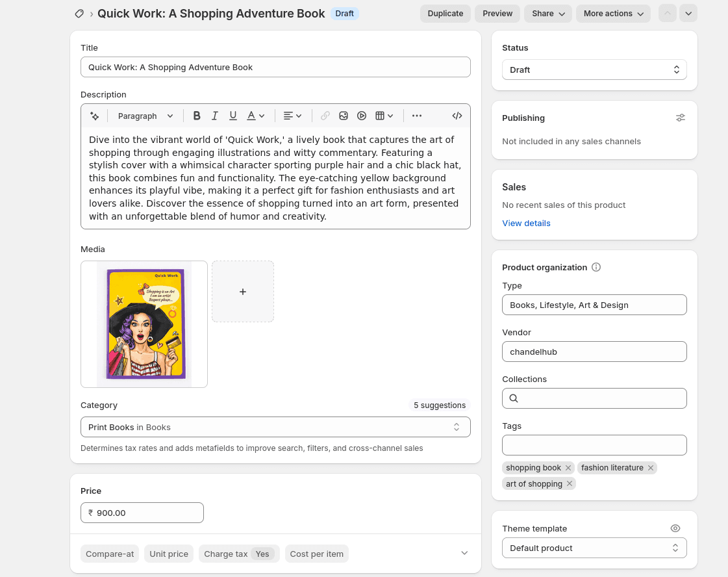Open the View details link under Sales
The image size is (728, 577).
tap(526, 224)
